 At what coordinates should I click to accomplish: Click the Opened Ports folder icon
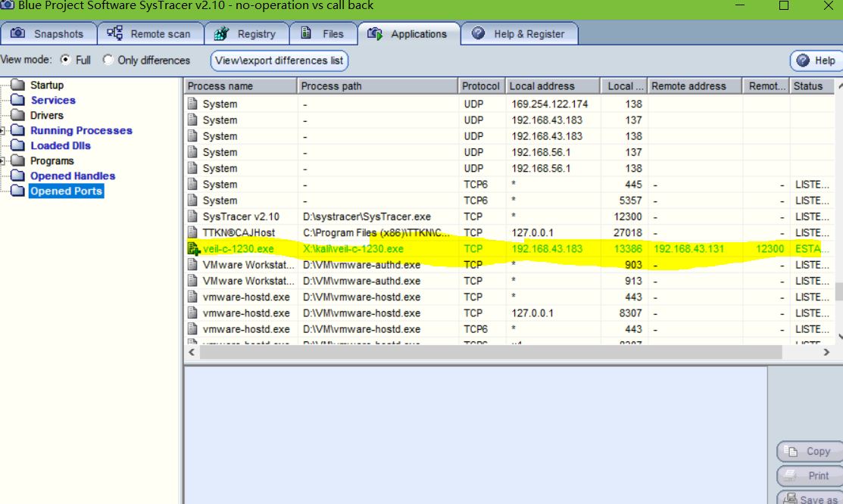click(17, 191)
